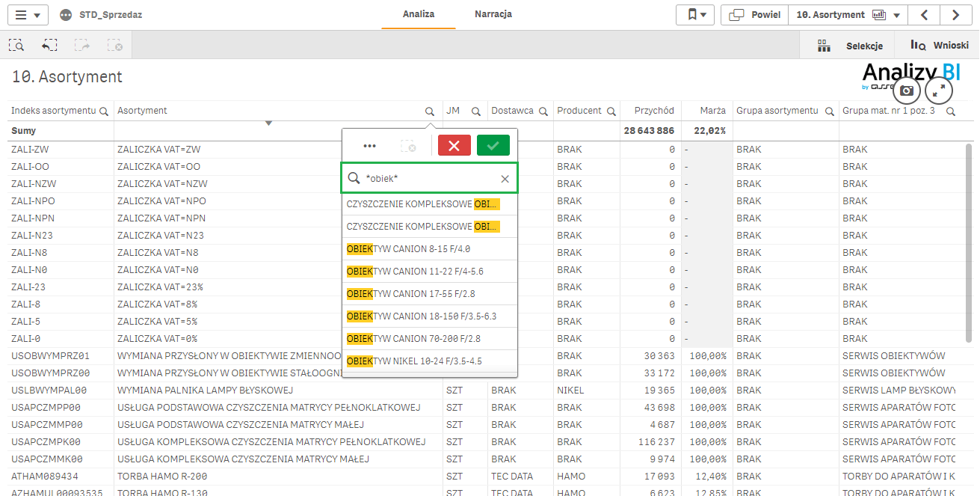980x496 pixels.
Task: Click the Asortyment column sort indicator triangle
Action: pyautogui.click(x=269, y=123)
